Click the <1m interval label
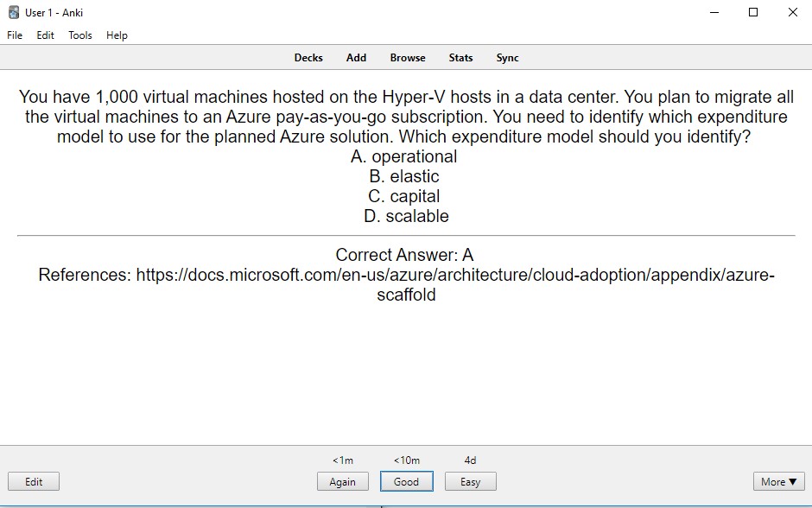This screenshot has width=812, height=508. coord(343,460)
